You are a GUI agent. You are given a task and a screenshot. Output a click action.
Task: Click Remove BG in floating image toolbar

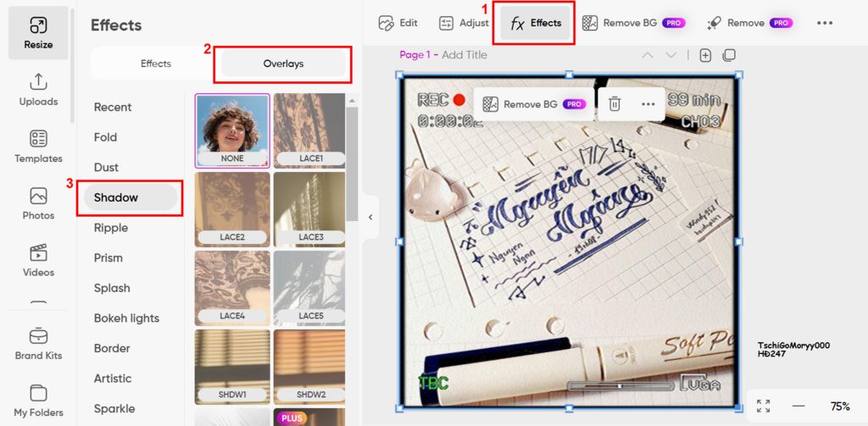click(534, 104)
